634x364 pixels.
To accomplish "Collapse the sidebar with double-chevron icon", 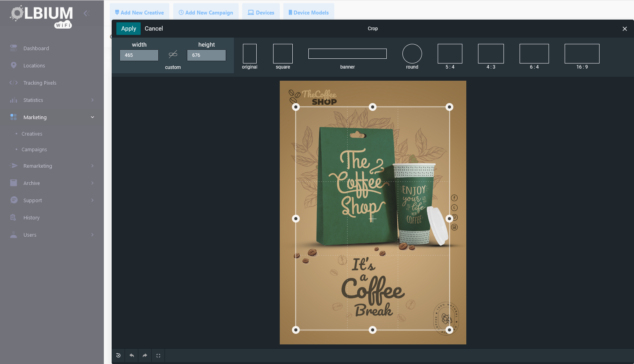I will tap(87, 13).
